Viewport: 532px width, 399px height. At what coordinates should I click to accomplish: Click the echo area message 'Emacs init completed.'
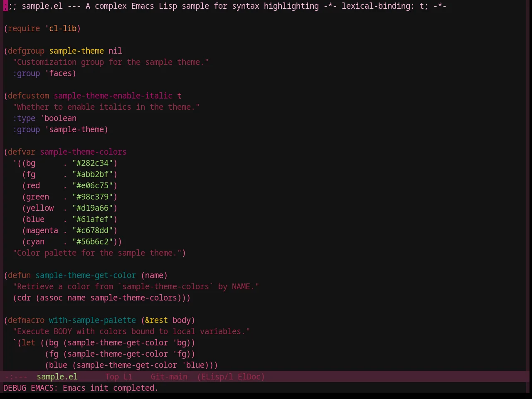click(x=111, y=388)
